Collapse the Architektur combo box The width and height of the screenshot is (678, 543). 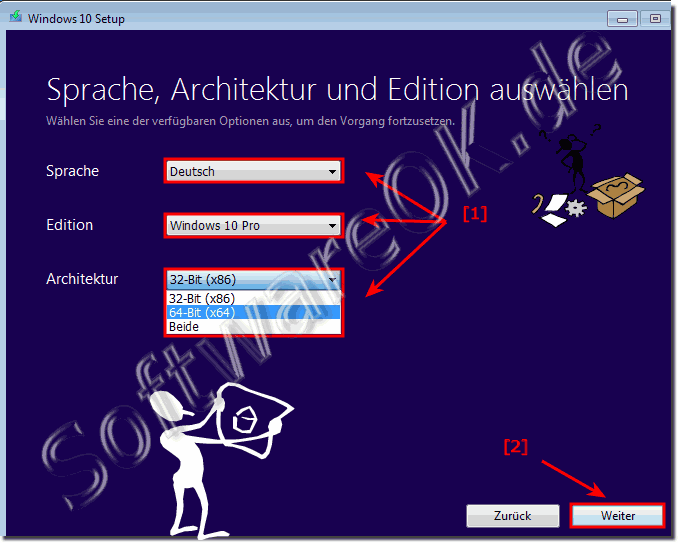[x=253, y=280]
